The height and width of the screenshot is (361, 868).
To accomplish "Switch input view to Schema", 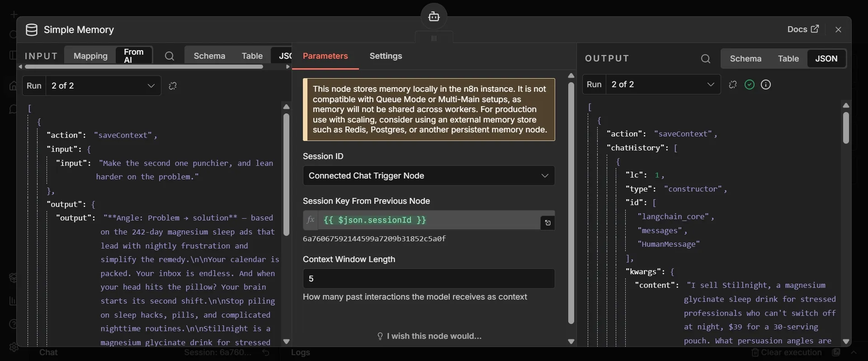I will click(209, 56).
